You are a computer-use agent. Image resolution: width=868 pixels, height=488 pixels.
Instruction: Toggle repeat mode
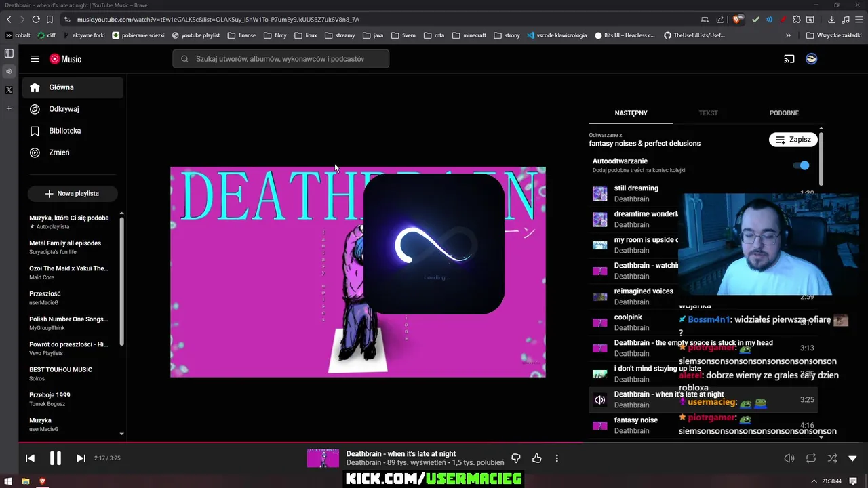(x=811, y=459)
